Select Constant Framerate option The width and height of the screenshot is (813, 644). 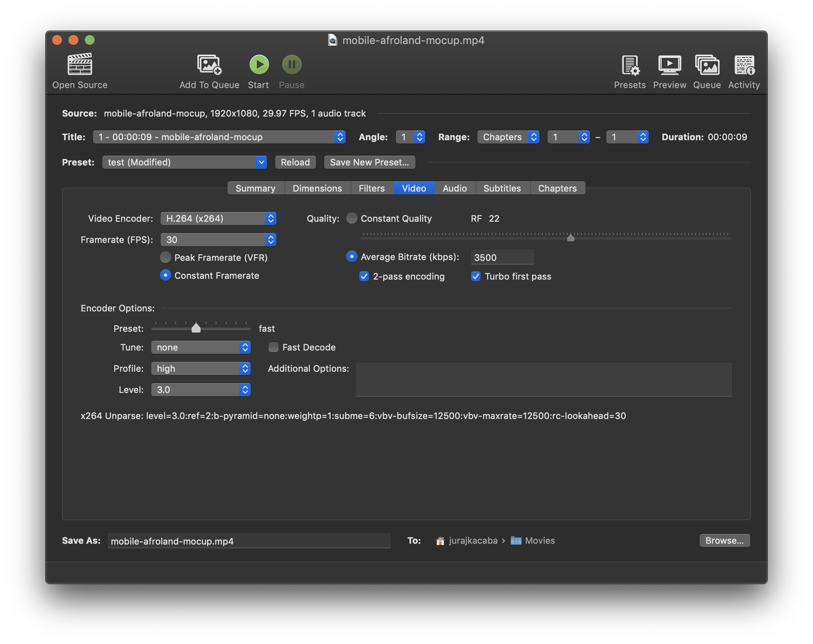165,275
